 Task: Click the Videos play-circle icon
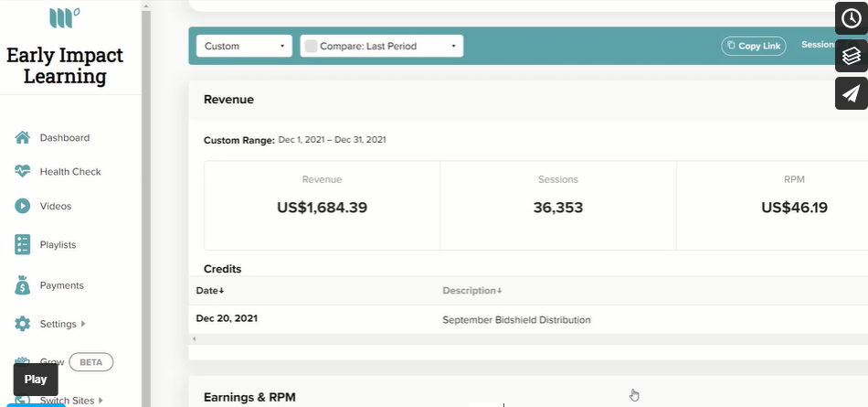[x=22, y=206]
